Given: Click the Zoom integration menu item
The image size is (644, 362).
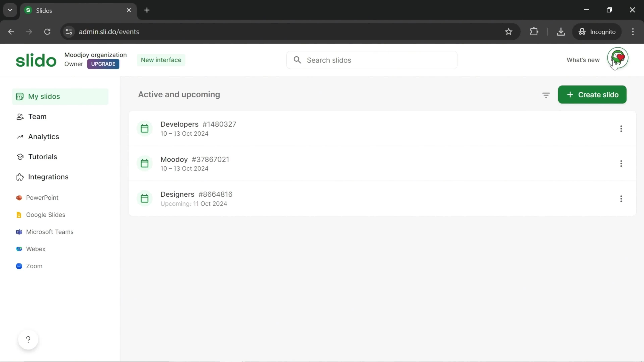Looking at the screenshot, I should click(34, 266).
